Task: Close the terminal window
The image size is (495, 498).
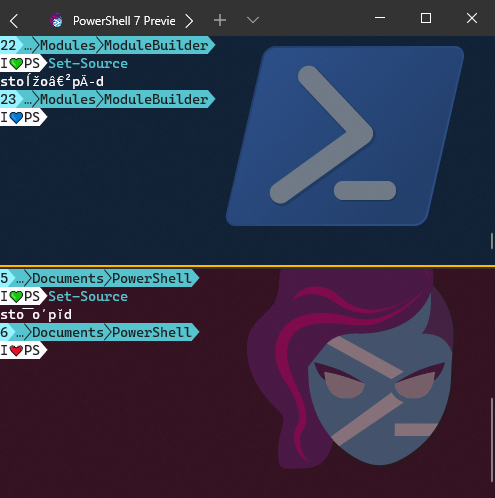Action: click(x=472, y=18)
